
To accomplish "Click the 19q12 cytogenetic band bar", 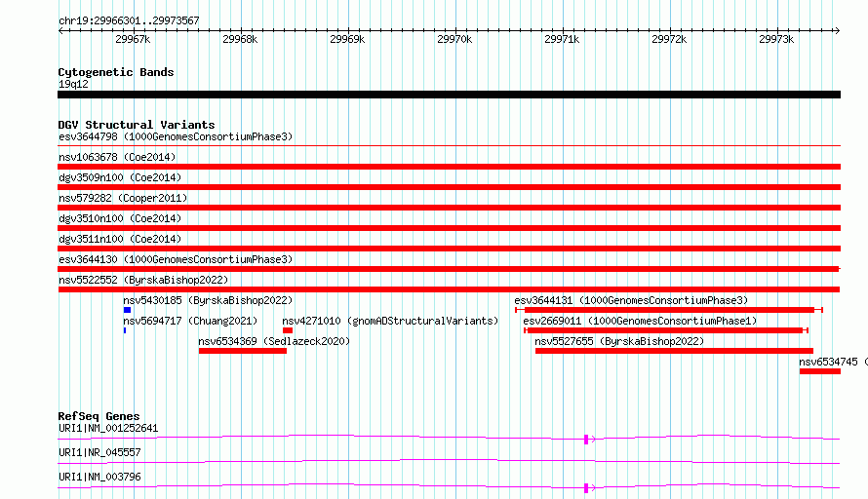I will click(x=449, y=95).
